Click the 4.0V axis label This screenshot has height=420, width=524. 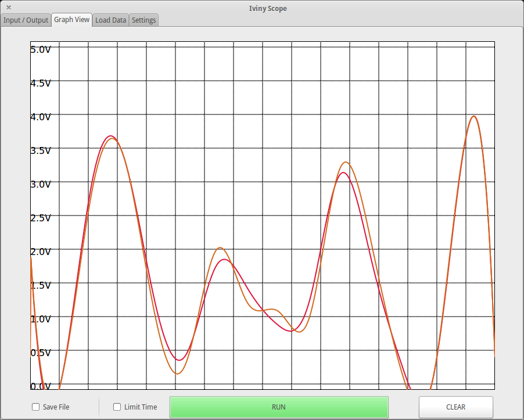pos(41,117)
